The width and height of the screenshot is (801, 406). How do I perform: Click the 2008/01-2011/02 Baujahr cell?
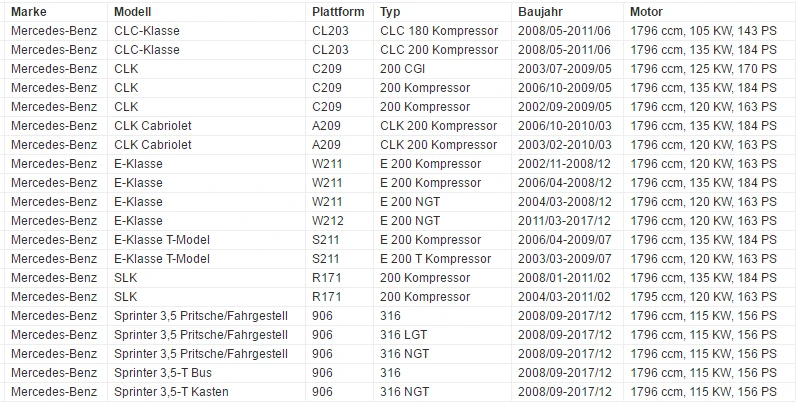(x=567, y=277)
